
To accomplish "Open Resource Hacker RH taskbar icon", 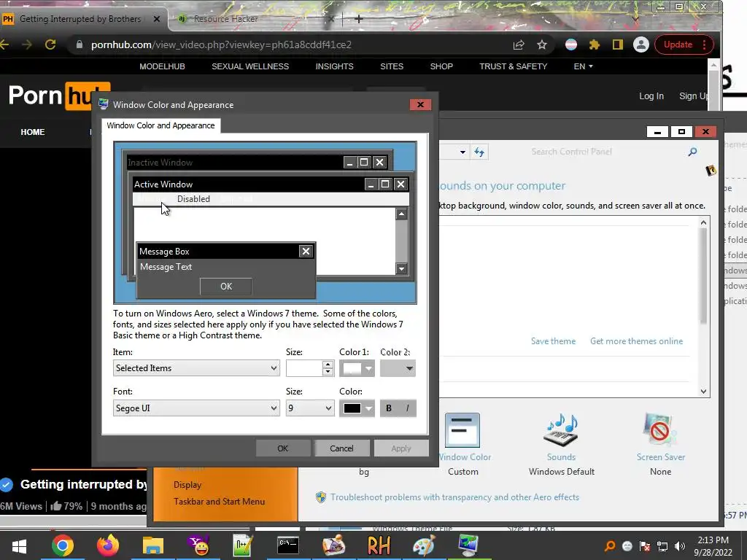I will click(x=379, y=545).
